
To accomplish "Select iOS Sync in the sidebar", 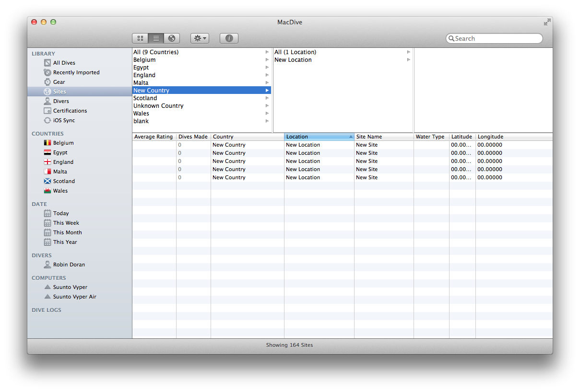I will (x=64, y=120).
